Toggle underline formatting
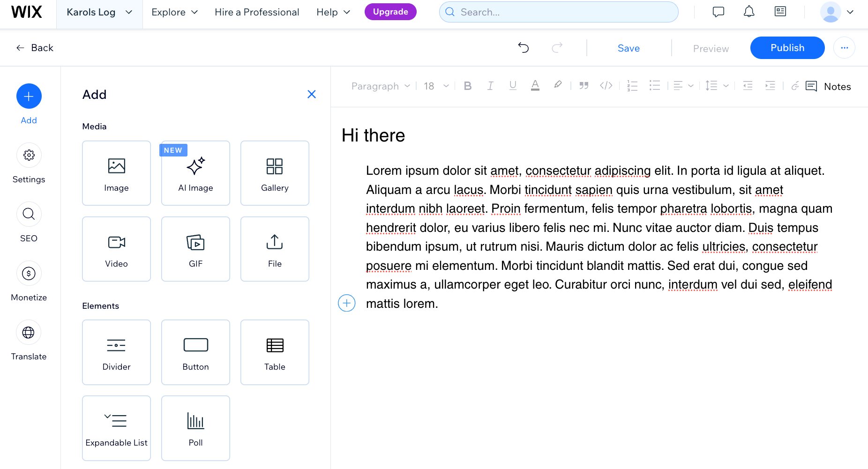Screen dimensions: 868x469 pyautogui.click(x=512, y=86)
